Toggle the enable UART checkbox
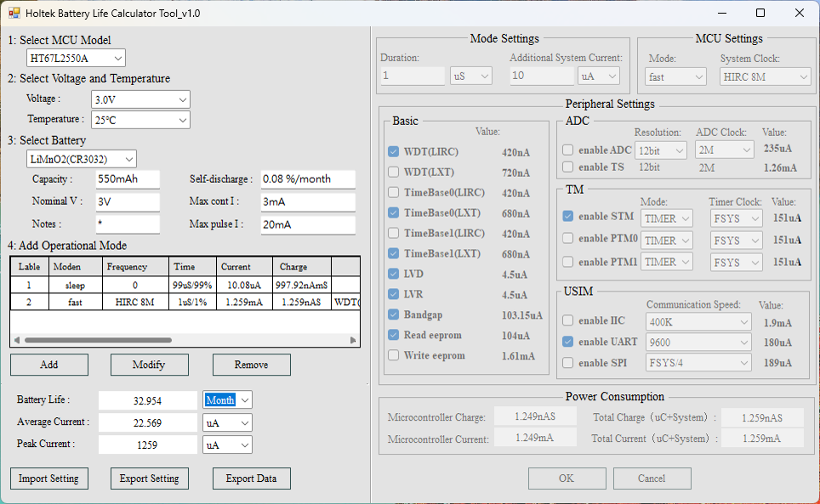Viewport: 820px width, 504px height. pos(568,342)
